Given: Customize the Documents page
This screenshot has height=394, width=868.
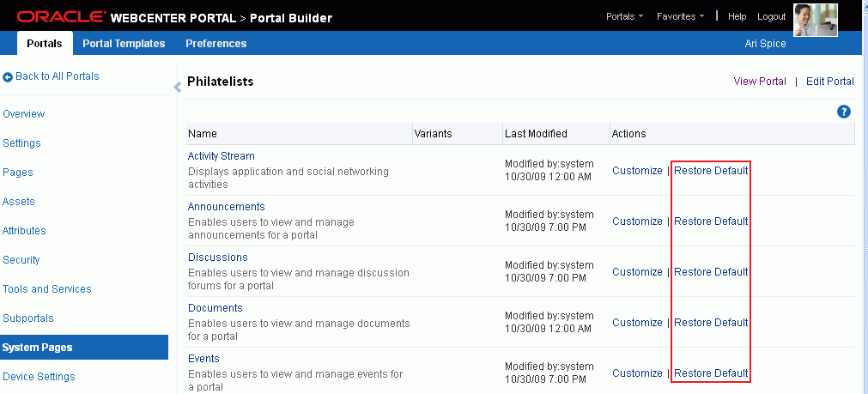Looking at the screenshot, I should pyautogui.click(x=637, y=322).
